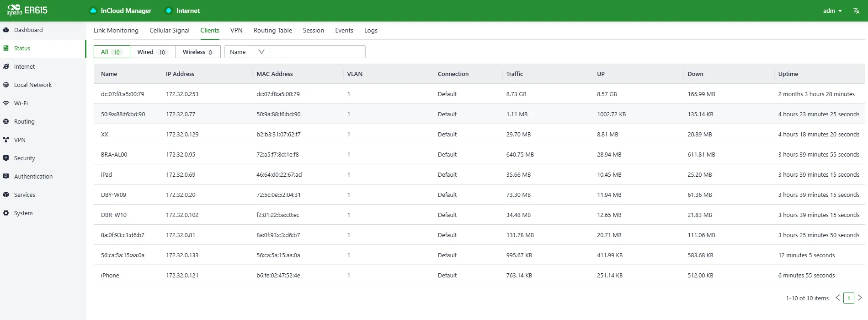The width and height of the screenshot is (868, 320).
Task: Click the language translate icon
Action: 856,11
